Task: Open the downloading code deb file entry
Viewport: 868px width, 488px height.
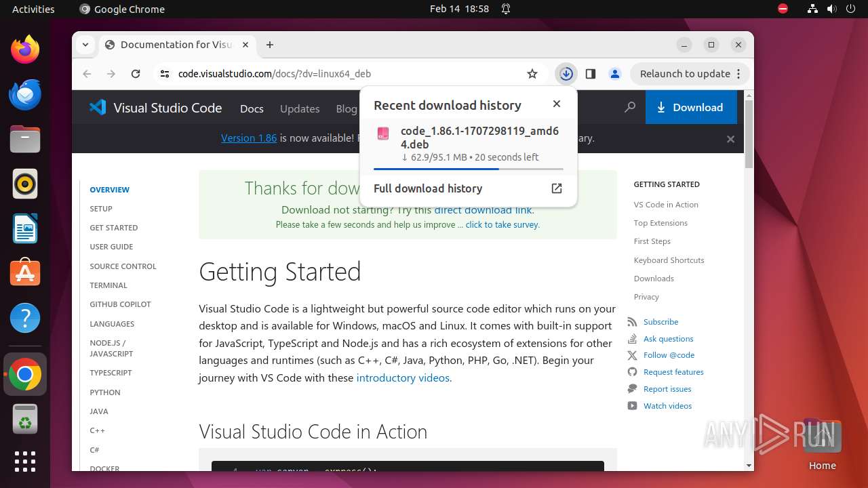Action: tap(468, 143)
